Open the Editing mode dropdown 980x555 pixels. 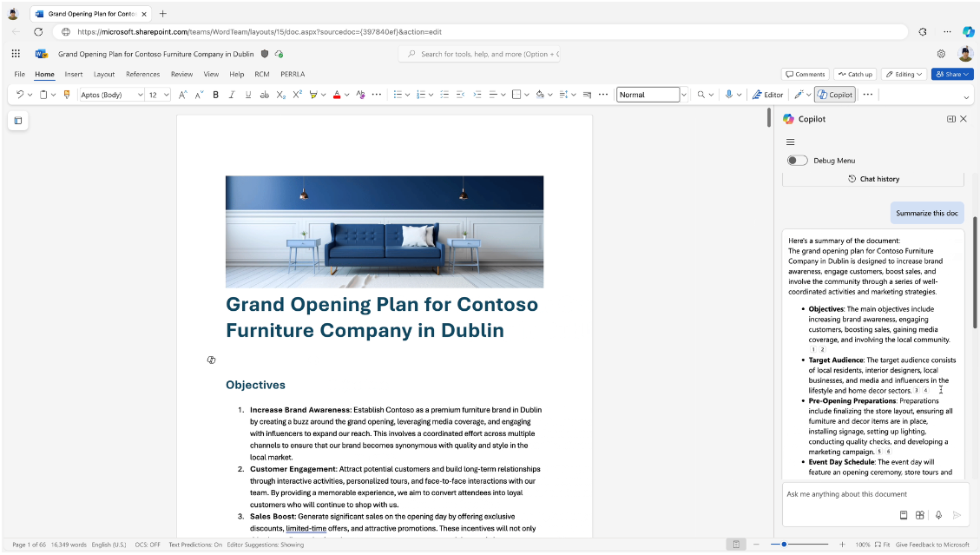[x=903, y=75]
